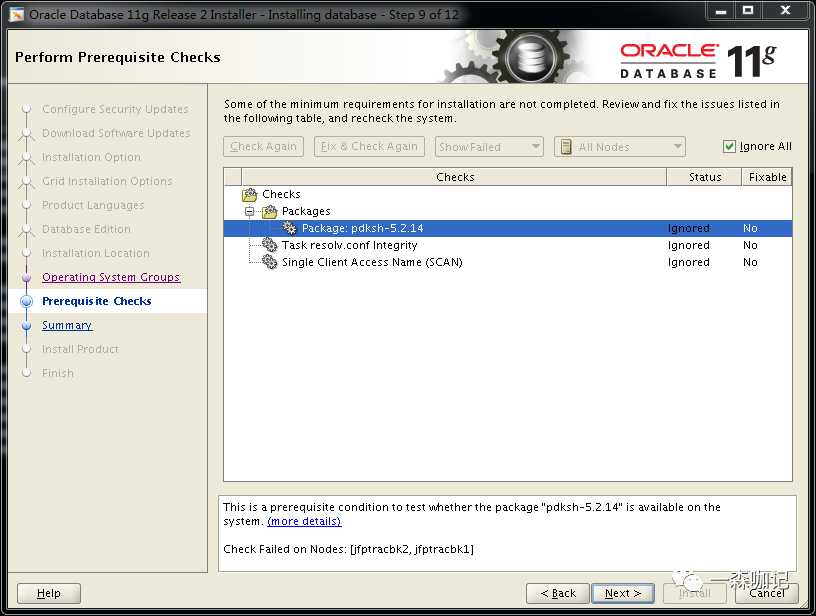Click Ignored status of pdksh package
The image size is (816, 616).
click(x=688, y=228)
